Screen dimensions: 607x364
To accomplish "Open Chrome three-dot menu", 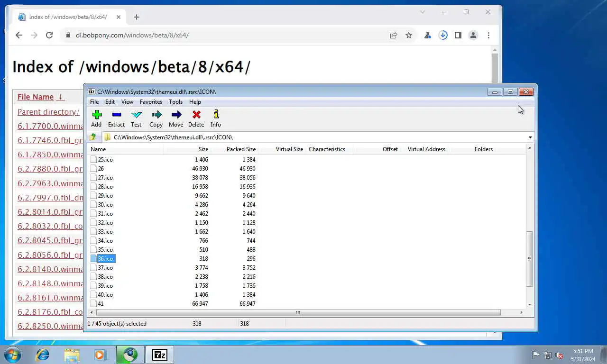I will (x=488, y=35).
